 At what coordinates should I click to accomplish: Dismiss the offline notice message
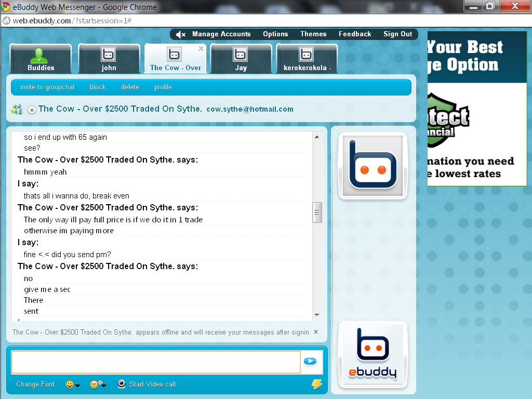click(x=316, y=332)
